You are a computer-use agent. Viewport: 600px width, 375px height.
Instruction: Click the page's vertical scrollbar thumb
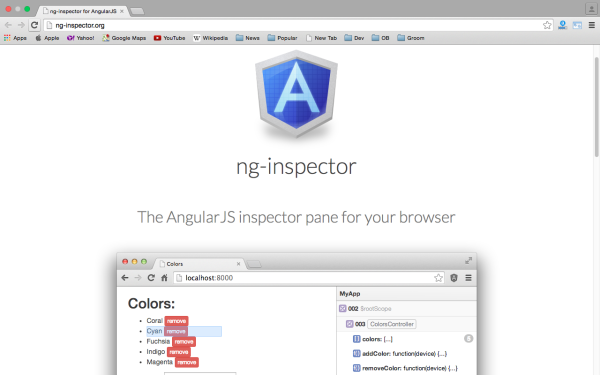(597, 106)
